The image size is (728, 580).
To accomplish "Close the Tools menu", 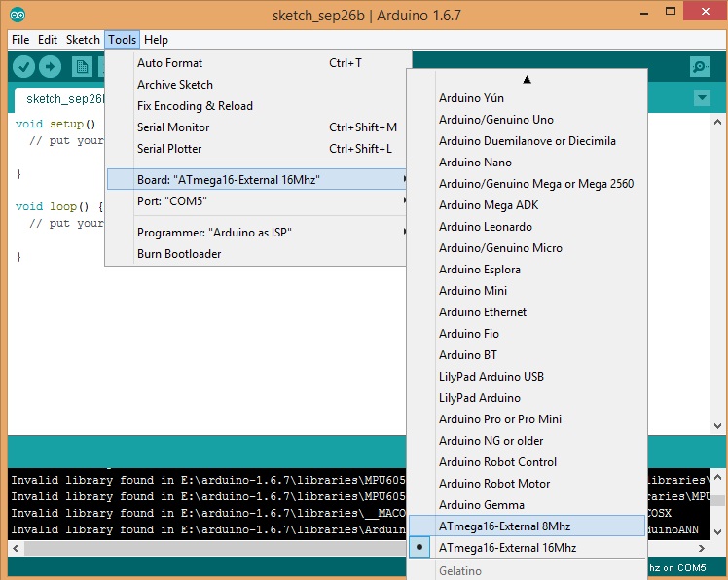I will [x=122, y=40].
